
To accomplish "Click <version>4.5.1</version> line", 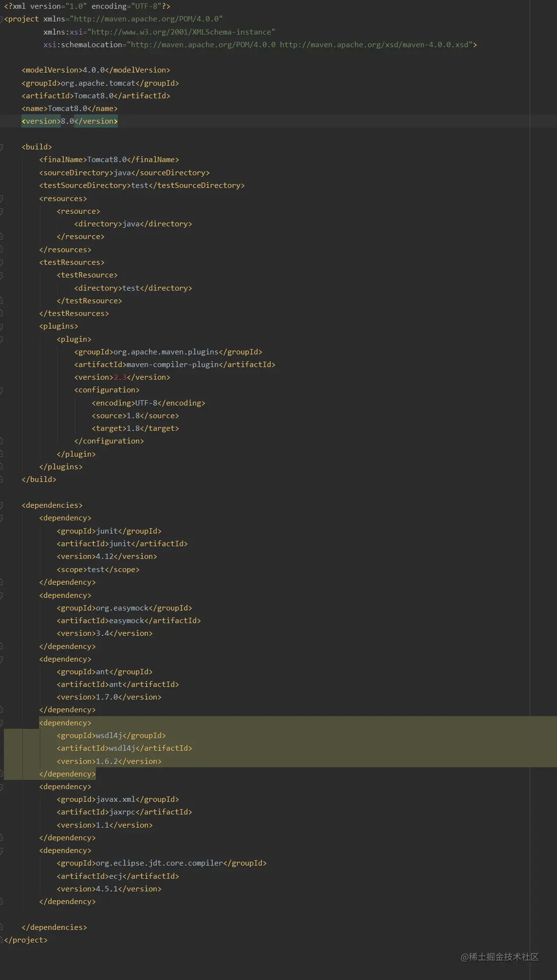I will coord(109,889).
